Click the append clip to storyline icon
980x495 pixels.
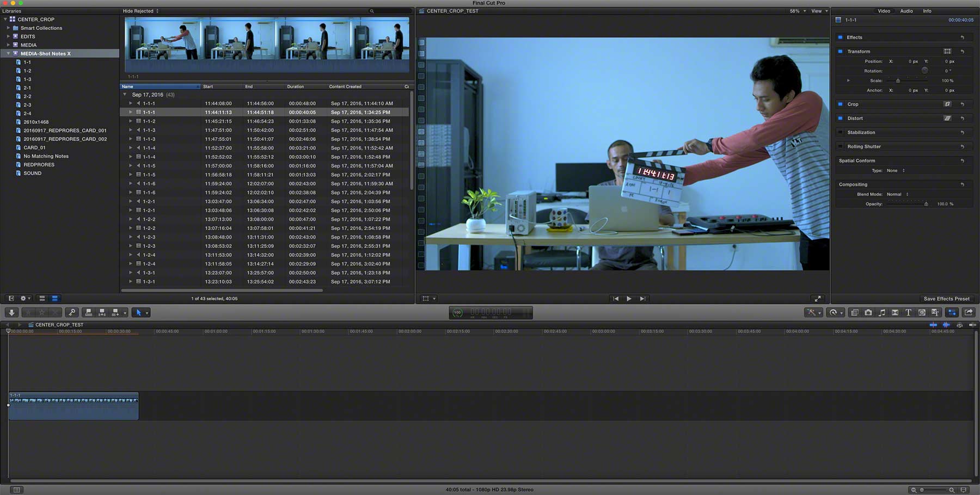[x=115, y=313]
